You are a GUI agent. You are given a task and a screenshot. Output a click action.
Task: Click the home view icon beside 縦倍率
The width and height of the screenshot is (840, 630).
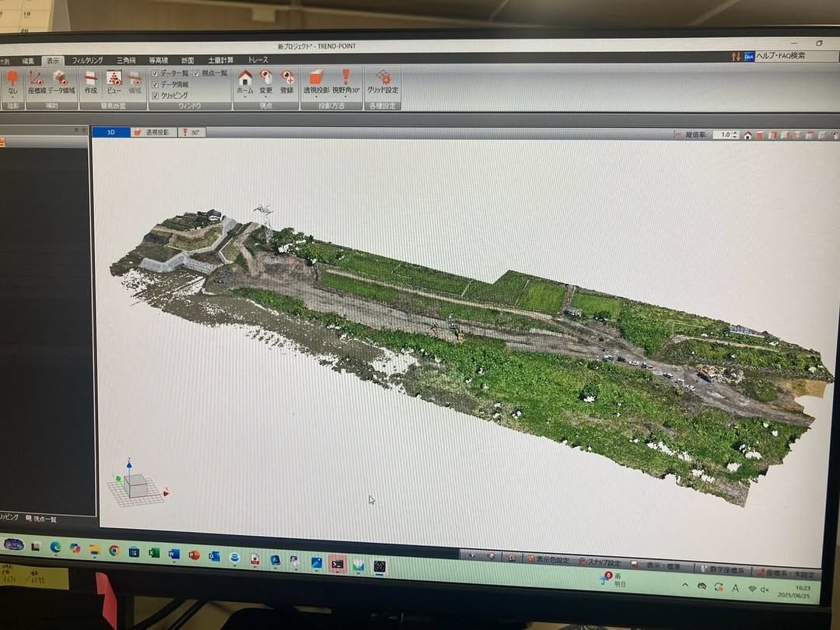click(747, 135)
